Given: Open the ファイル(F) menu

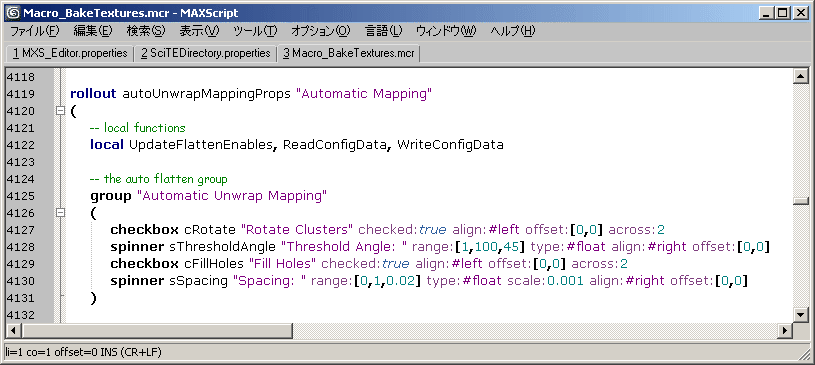Looking at the screenshot, I should pos(35,31).
